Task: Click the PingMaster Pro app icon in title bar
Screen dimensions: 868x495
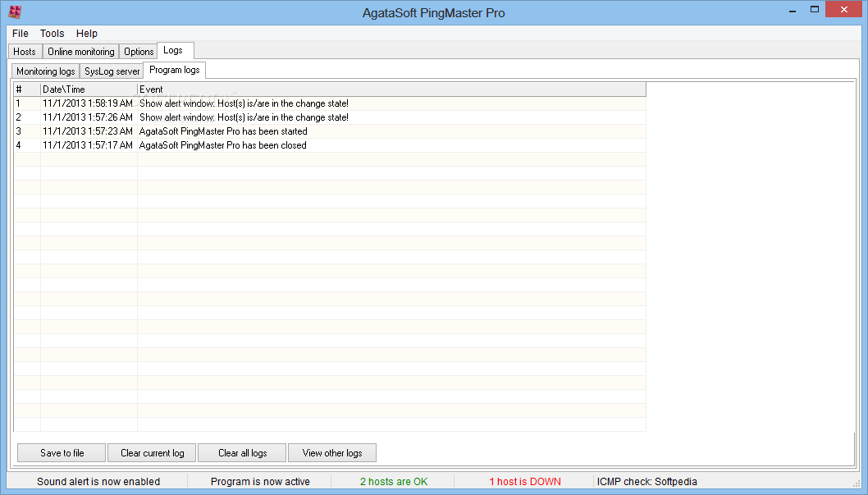Action: [x=15, y=11]
